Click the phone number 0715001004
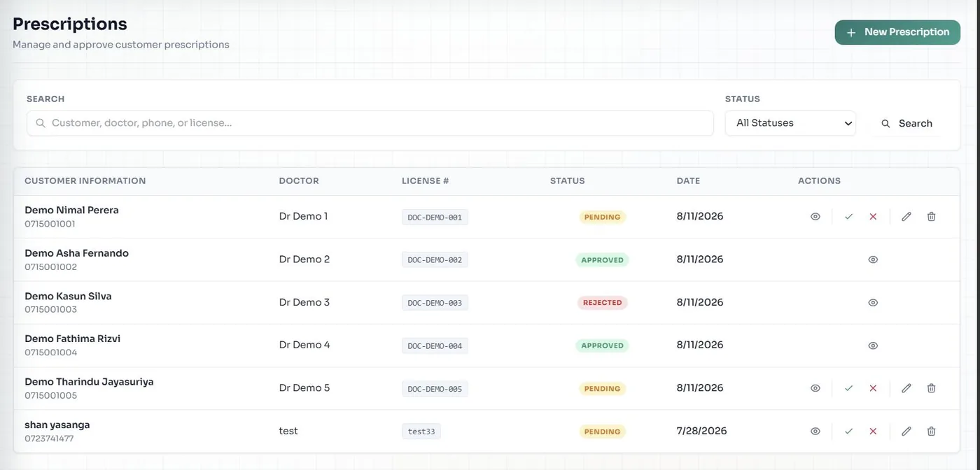 tap(50, 352)
